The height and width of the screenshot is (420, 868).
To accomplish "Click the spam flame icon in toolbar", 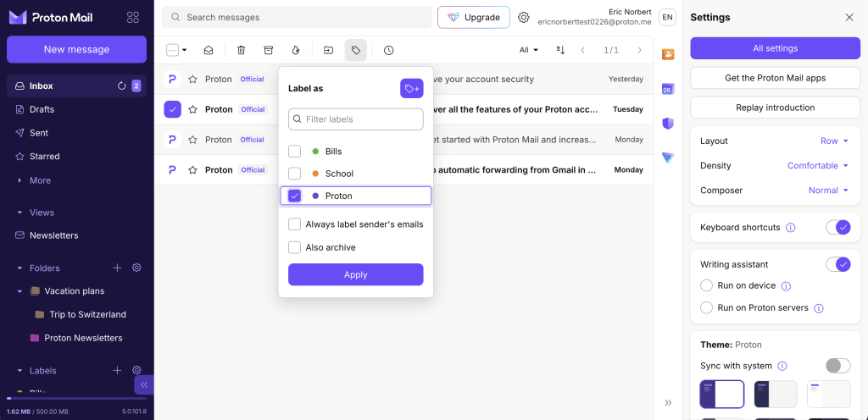I will [296, 50].
